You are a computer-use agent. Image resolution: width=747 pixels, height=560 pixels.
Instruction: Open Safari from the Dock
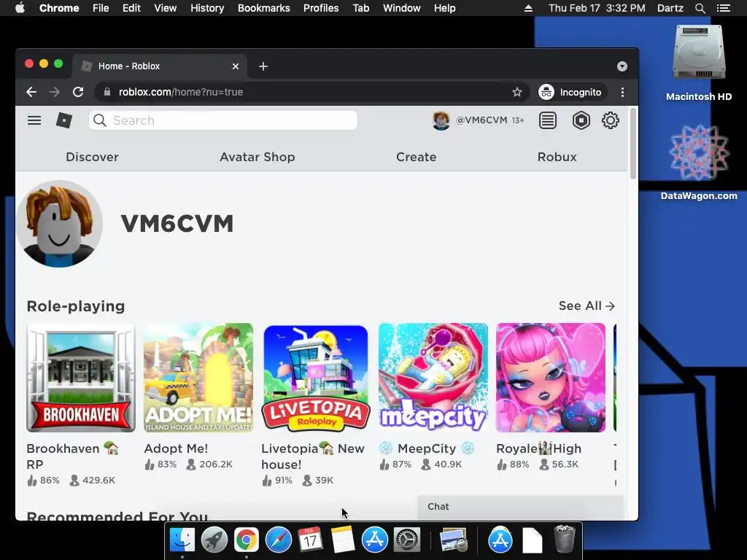pyautogui.click(x=278, y=540)
